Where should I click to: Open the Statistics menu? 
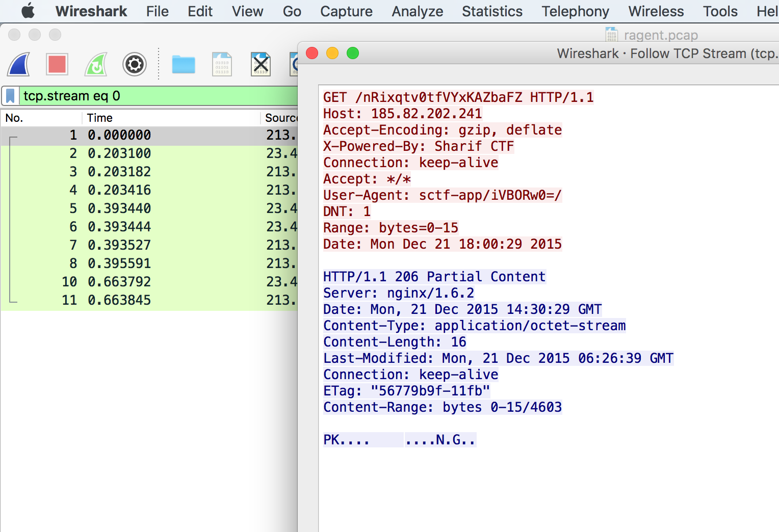(492, 11)
